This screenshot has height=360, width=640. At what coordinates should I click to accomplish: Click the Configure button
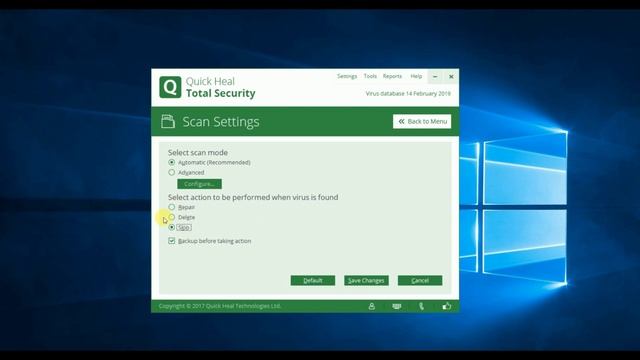click(x=200, y=184)
